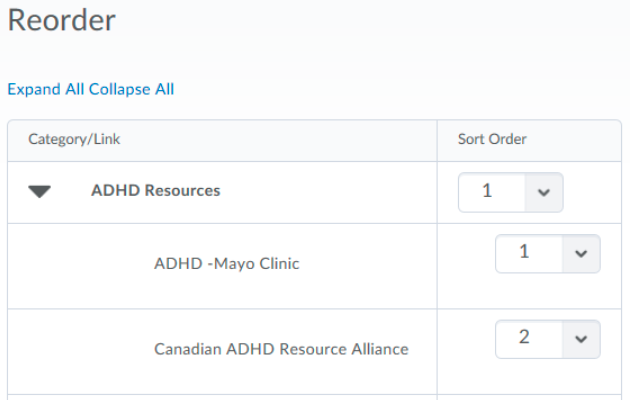Click the Sort Order column header
The height and width of the screenshot is (400, 630).
(492, 140)
